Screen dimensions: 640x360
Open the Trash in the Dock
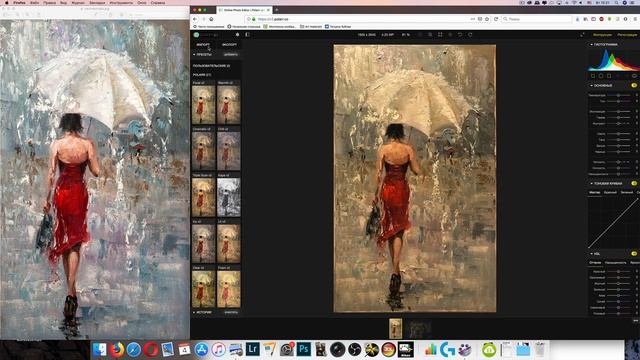coord(540,349)
